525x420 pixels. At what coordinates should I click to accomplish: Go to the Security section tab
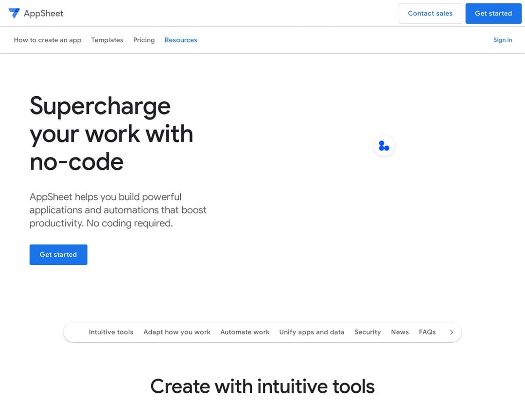[367, 332]
